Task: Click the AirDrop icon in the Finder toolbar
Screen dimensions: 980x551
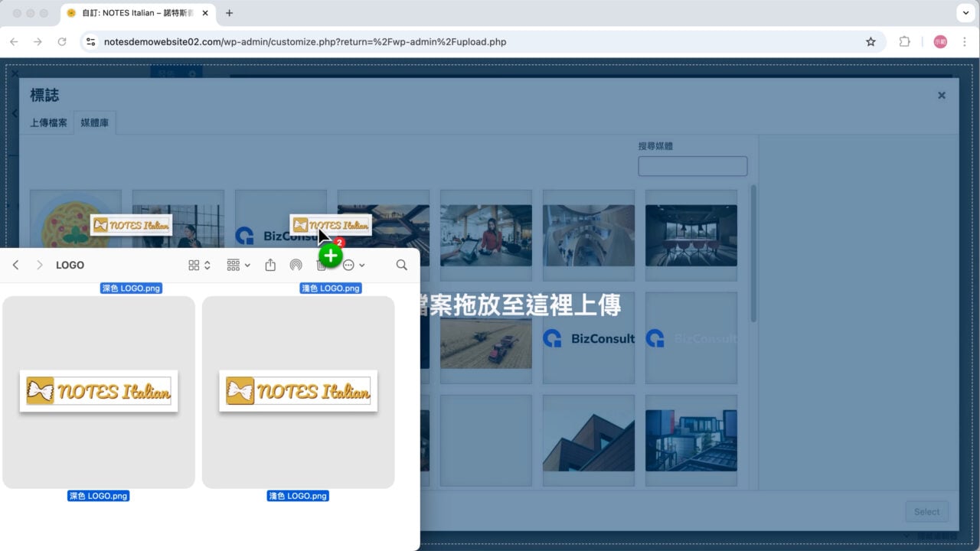Action: tap(296, 265)
